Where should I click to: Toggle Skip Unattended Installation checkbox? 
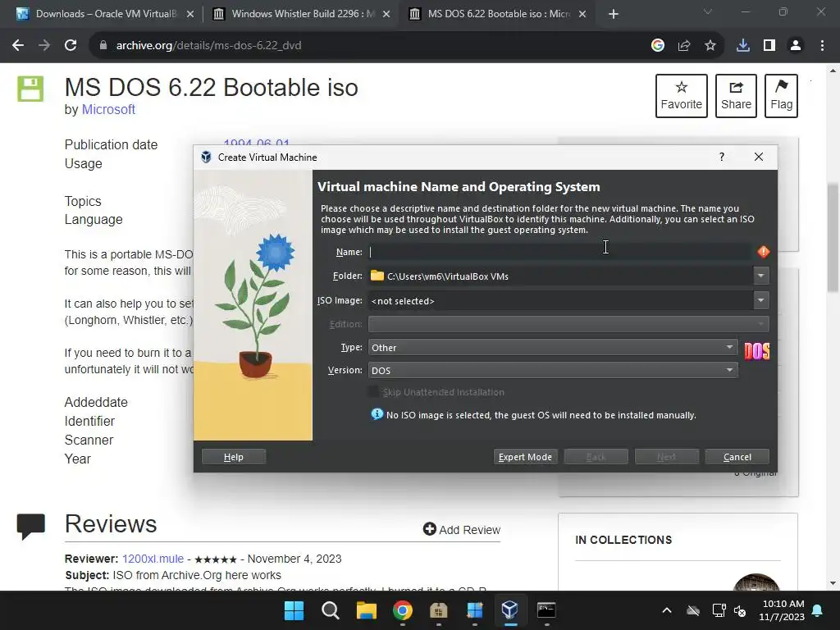pyautogui.click(x=373, y=391)
